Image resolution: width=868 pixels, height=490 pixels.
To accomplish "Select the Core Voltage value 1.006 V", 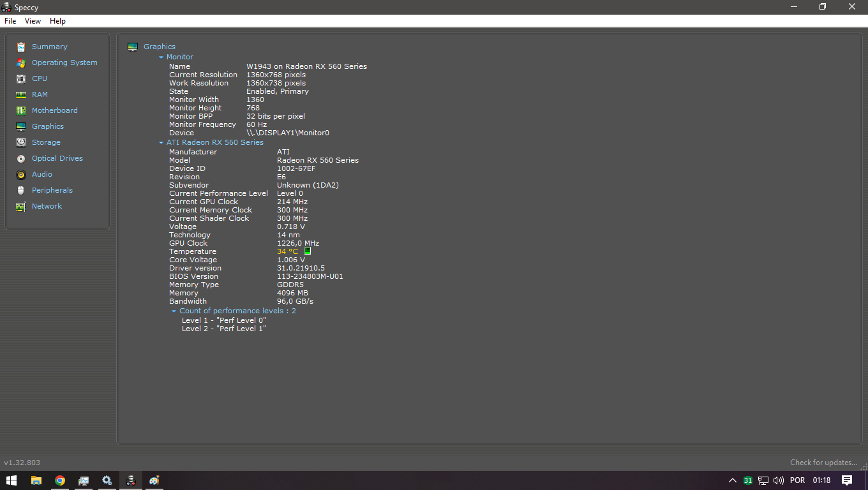I will 291,260.
